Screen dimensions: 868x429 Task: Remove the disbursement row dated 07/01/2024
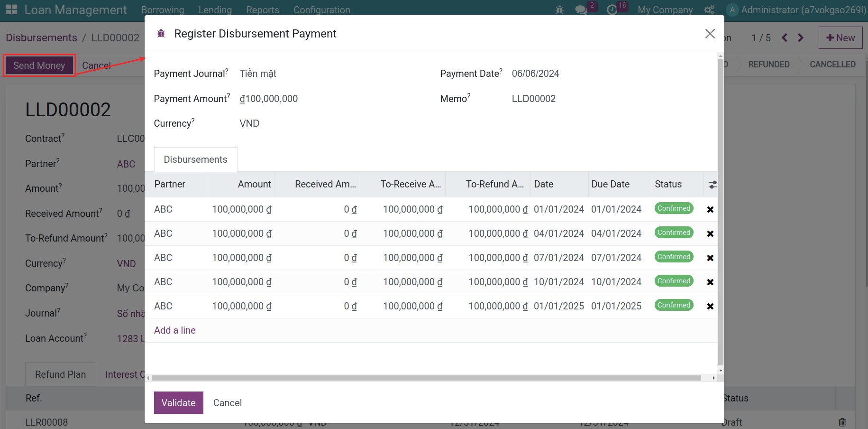click(x=710, y=258)
